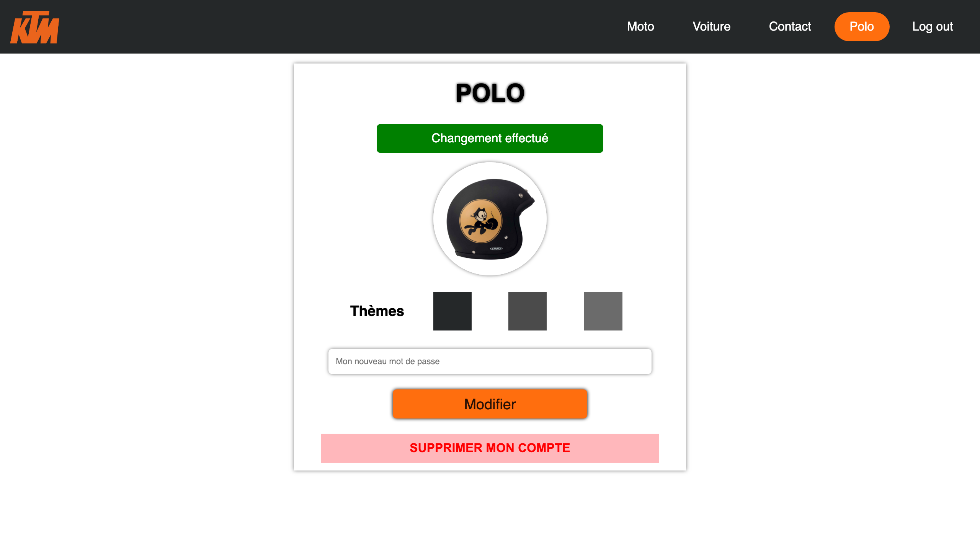The image size is (980, 534).
Task: Click the POLO username heading
Action: (x=490, y=93)
